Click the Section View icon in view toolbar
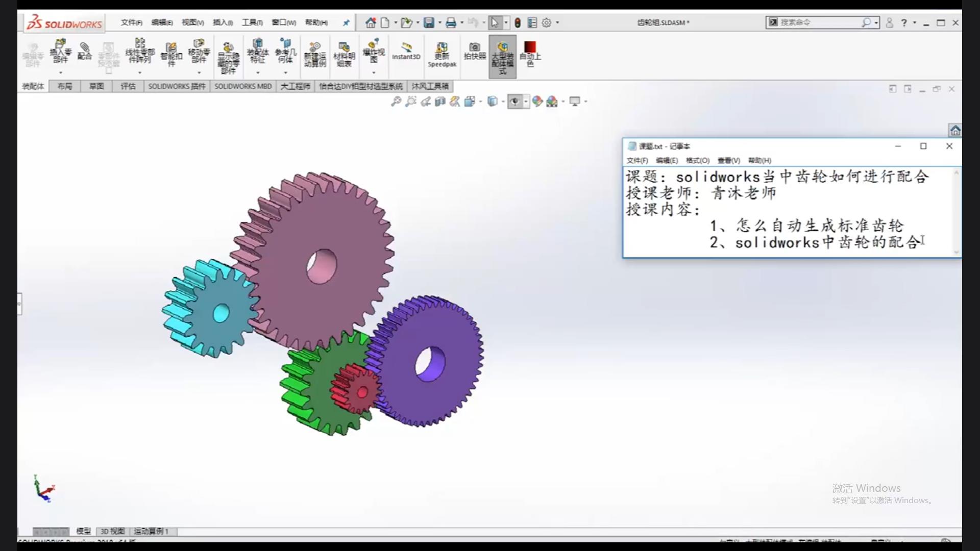Image resolution: width=980 pixels, height=551 pixels. click(x=440, y=102)
